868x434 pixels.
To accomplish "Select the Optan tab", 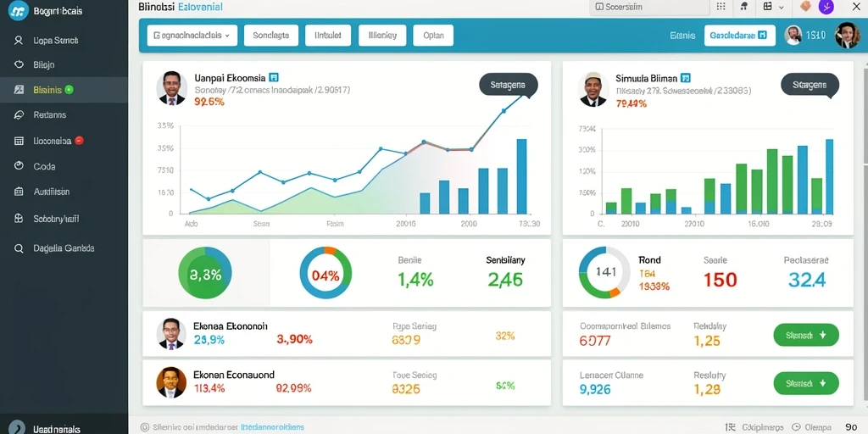I will 433,36.
